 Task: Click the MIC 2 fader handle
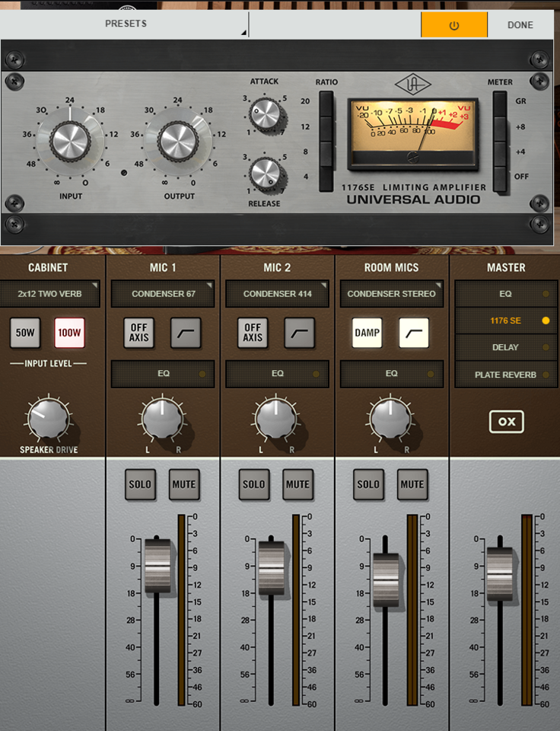[x=271, y=568]
